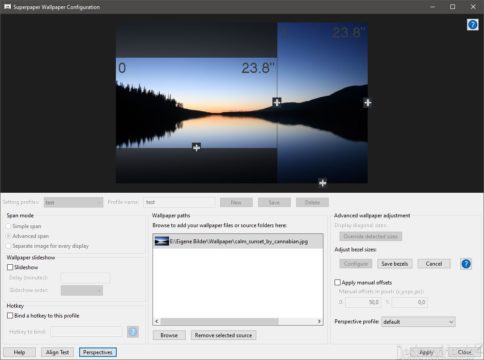Open the Perspective profile dropdown
The width and height of the screenshot is (484, 360).
tap(418, 322)
